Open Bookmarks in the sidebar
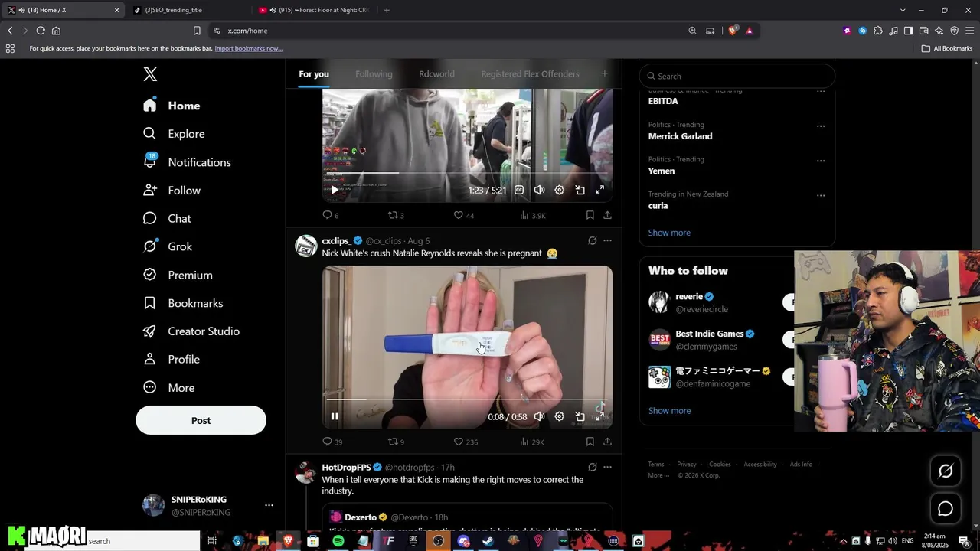The width and height of the screenshot is (980, 551). coord(183,303)
